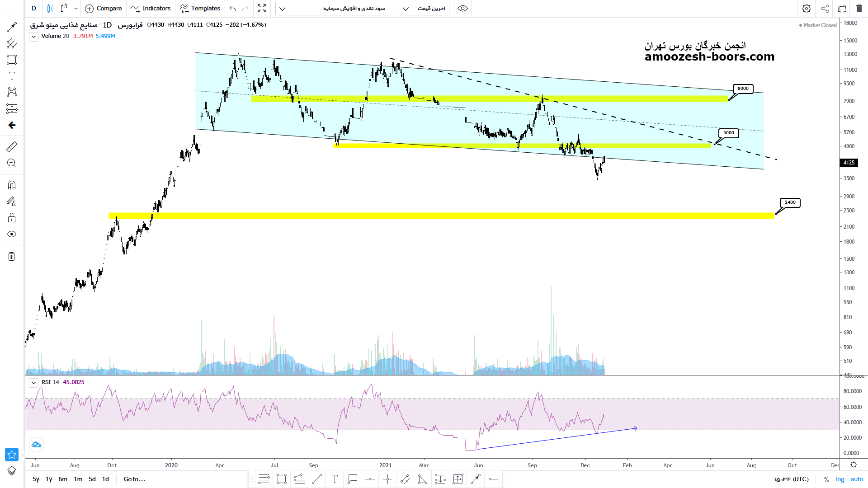Viewport: 868px width, 488px height.
Task: Click the ruler measure tool
Action: [x=12, y=146]
